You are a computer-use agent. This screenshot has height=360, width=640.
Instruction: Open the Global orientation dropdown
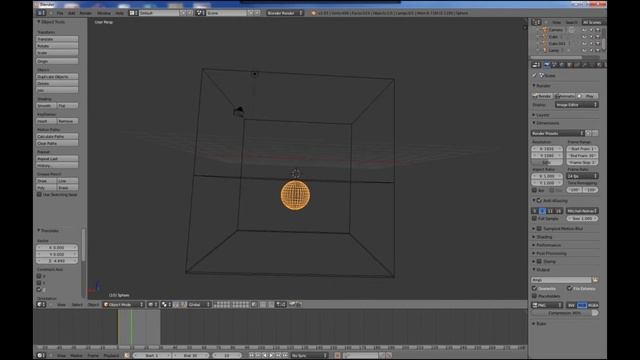coord(199,304)
